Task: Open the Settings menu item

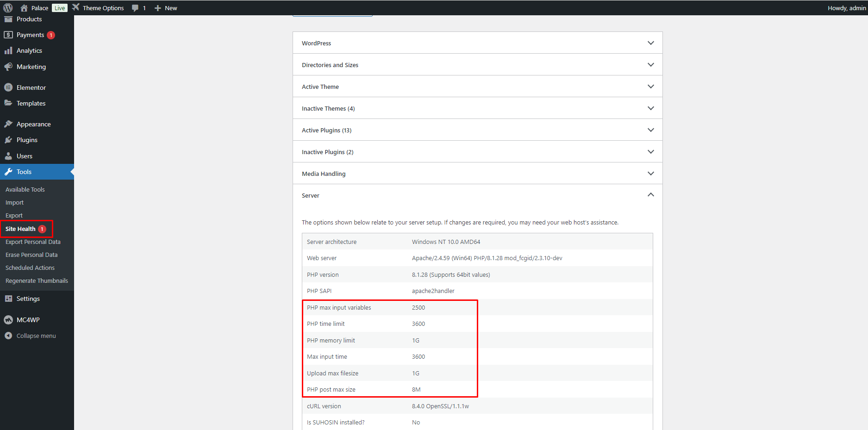Action: click(x=28, y=299)
